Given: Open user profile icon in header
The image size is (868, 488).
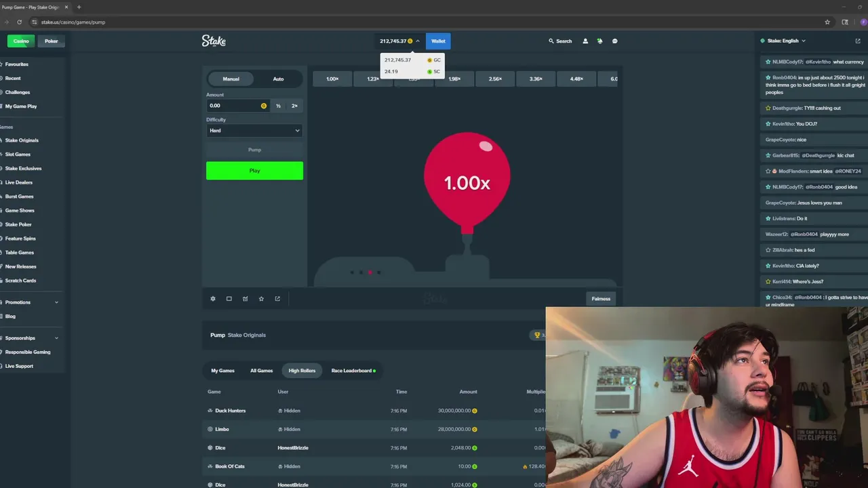Looking at the screenshot, I should 585,41.
